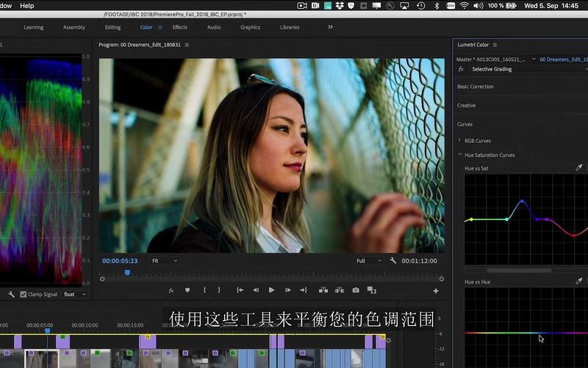Add a marker in Program monitor

187,290
